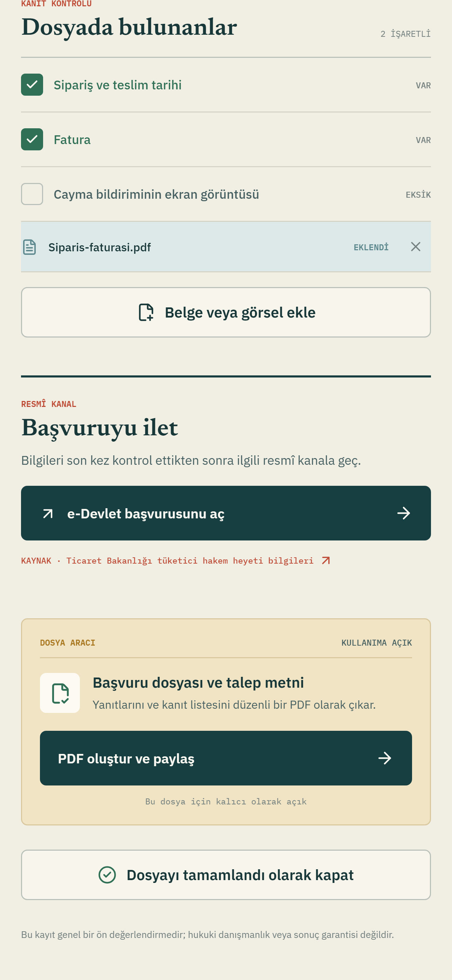The image size is (452, 980).
Task: Click the VAR label for Sipariş ve teslim tarihi
Action: 423,85
